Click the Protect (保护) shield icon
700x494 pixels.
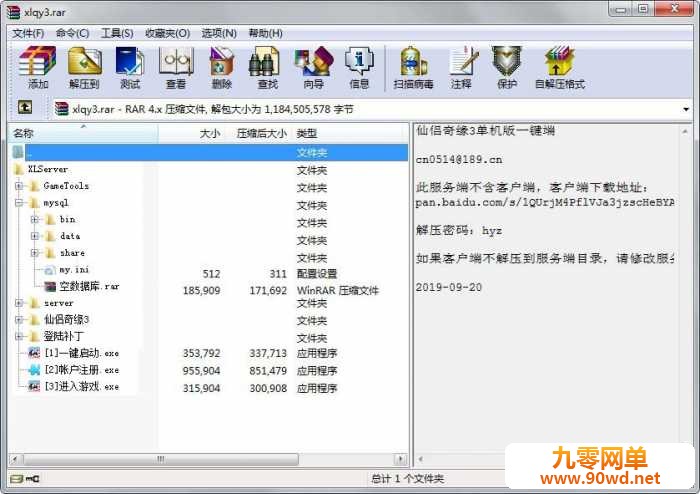[507, 67]
